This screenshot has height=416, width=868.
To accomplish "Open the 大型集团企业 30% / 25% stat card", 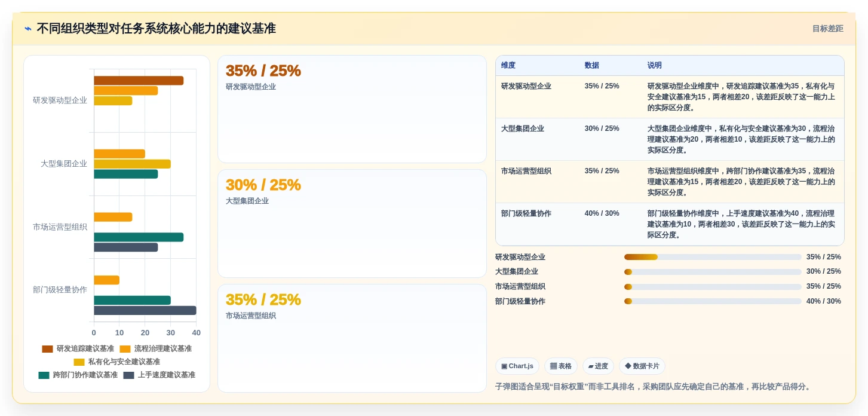I will [x=352, y=224].
